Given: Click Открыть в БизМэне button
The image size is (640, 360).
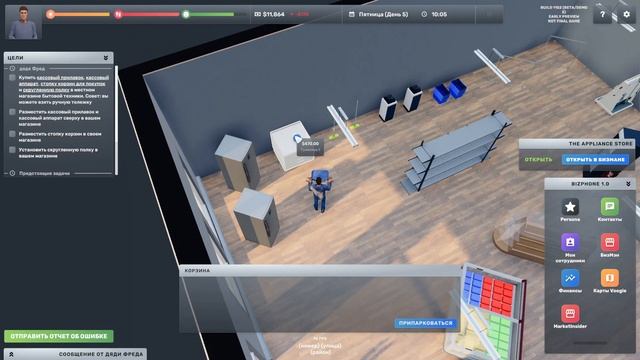Looking at the screenshot, I should pyautogui.click(x=595, y=160).
